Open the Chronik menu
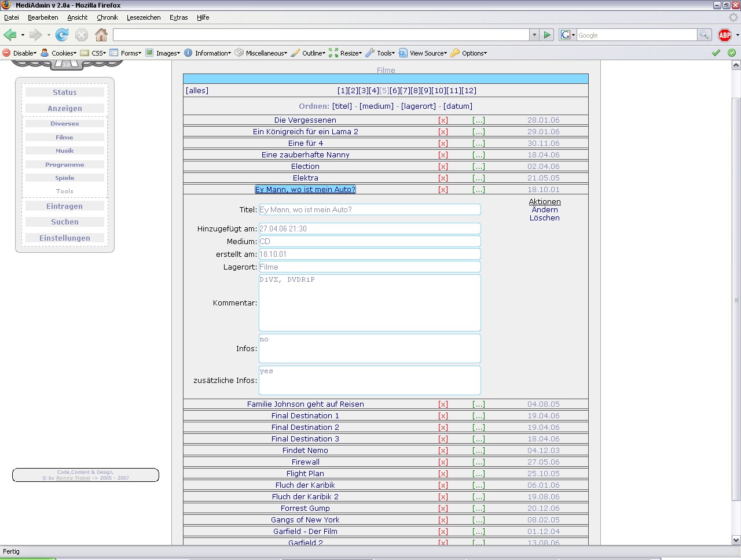 (107, 17)
